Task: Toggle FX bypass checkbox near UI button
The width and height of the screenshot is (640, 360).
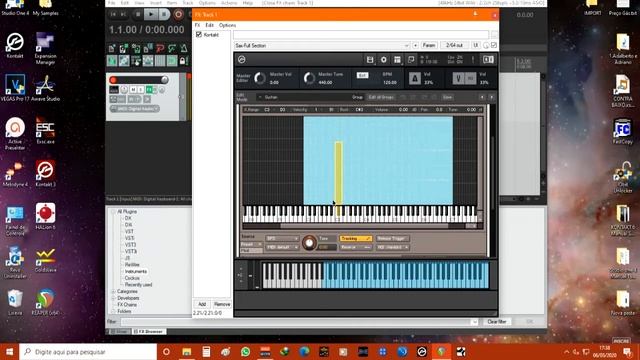Action: [x=494, y=45]
